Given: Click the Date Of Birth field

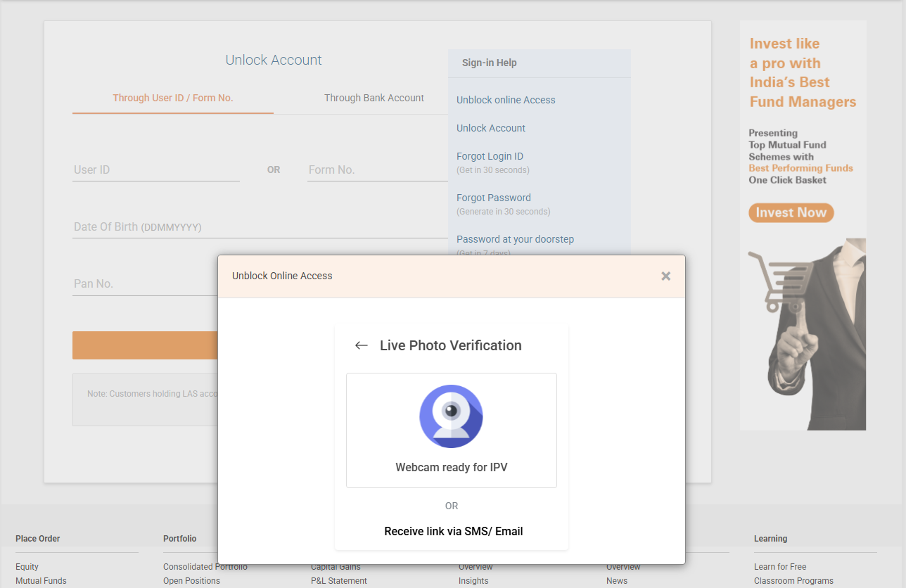Looking at the screenshot, I should 176,226.
